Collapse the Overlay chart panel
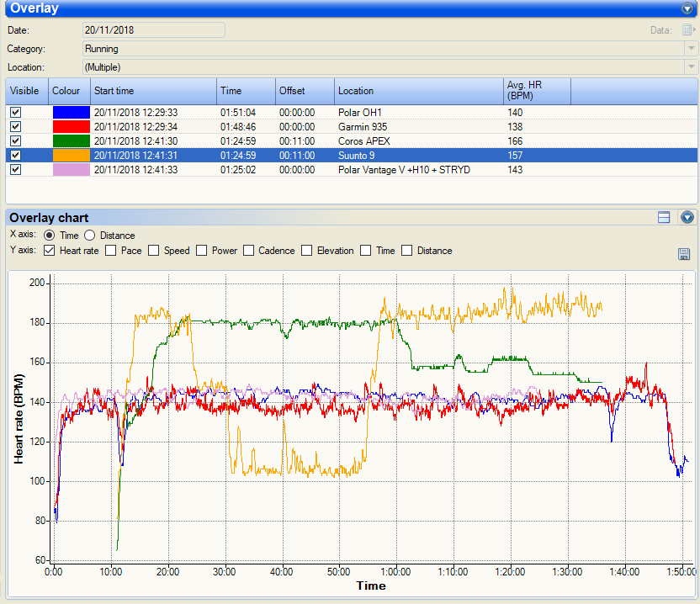 click(687, 217)
